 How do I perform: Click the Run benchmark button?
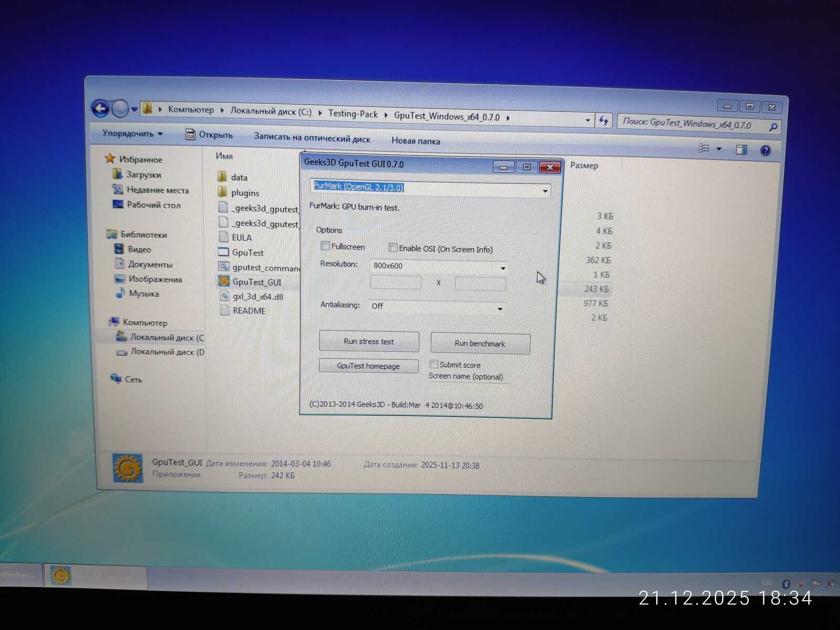480,343
